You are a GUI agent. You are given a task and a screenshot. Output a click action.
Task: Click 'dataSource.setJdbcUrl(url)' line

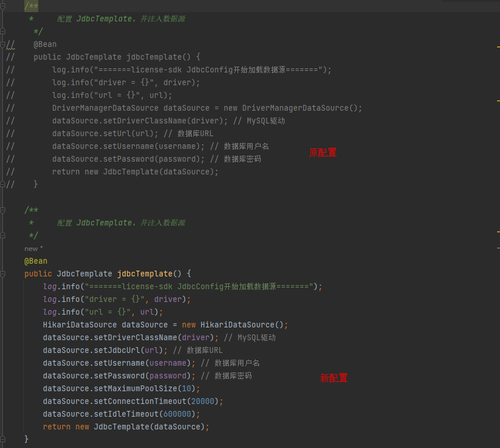[x=105, y=351]
